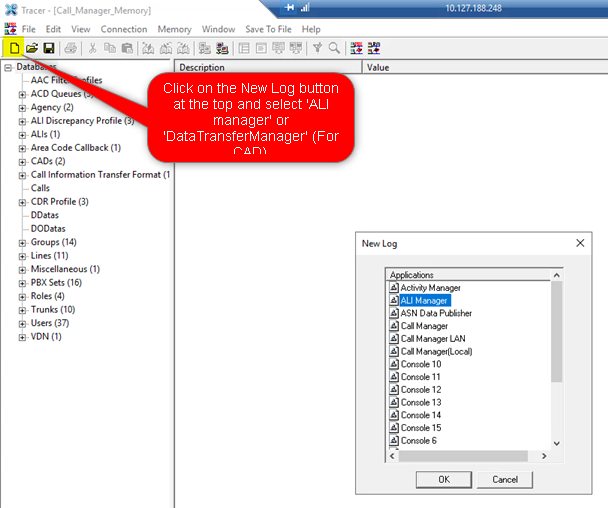Image resolution: width=608 pixels, height=508 pixels.
Task: Click the Print toolbar icon
Action: click(71, 48)
